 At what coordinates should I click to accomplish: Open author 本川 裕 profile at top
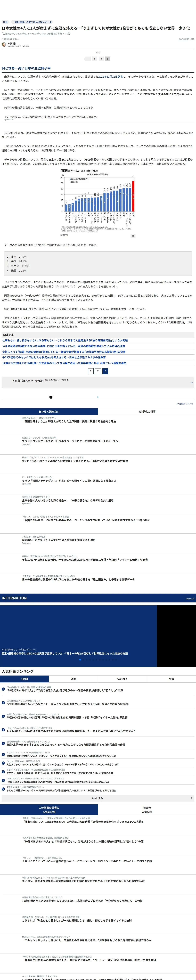pyautogui.click(x=12, y=44)
